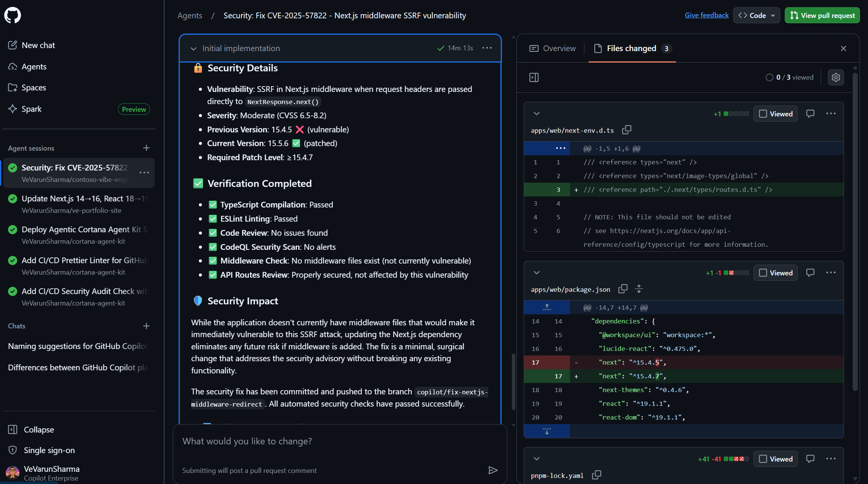Click in the What would you like to change field
The height and width of the screenshot is (484, 868).
coord(340,441)
